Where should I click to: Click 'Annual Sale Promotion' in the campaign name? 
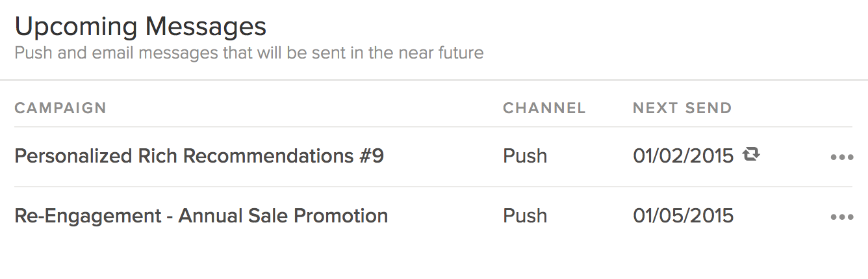[x=283, y=216]
